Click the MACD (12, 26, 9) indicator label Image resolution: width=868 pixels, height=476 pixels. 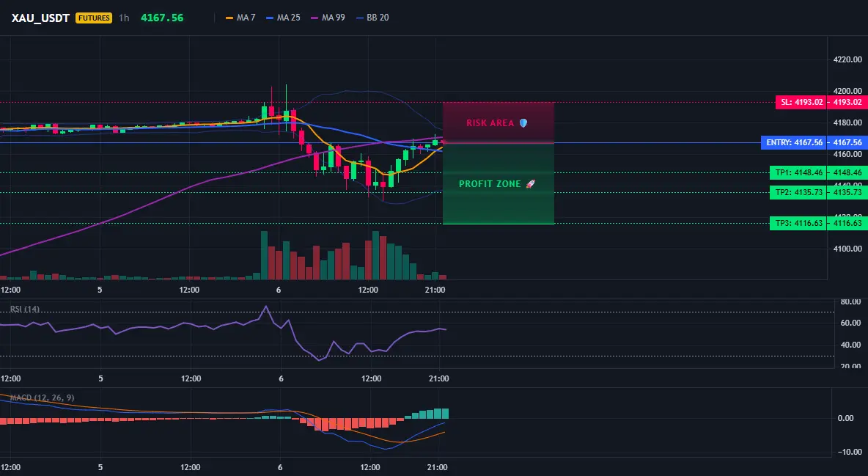pyautogui.click(x=42, y=398)
